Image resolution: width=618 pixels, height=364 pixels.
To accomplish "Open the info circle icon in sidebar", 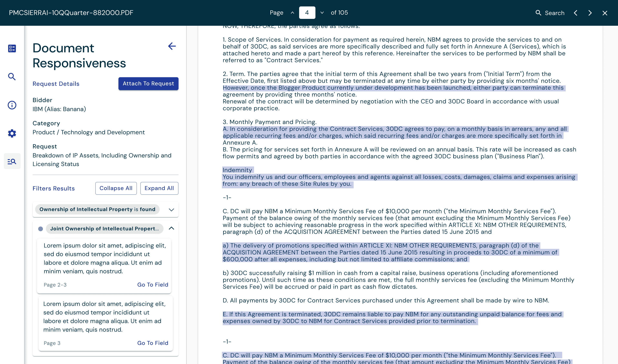I will (12, 105).
